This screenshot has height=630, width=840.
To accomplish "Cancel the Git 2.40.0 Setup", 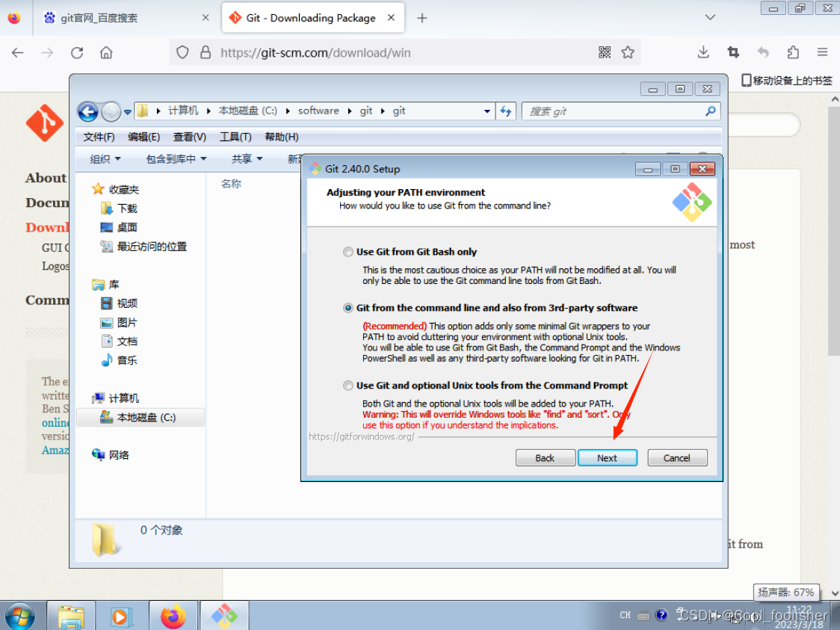I will pos(677,458).
